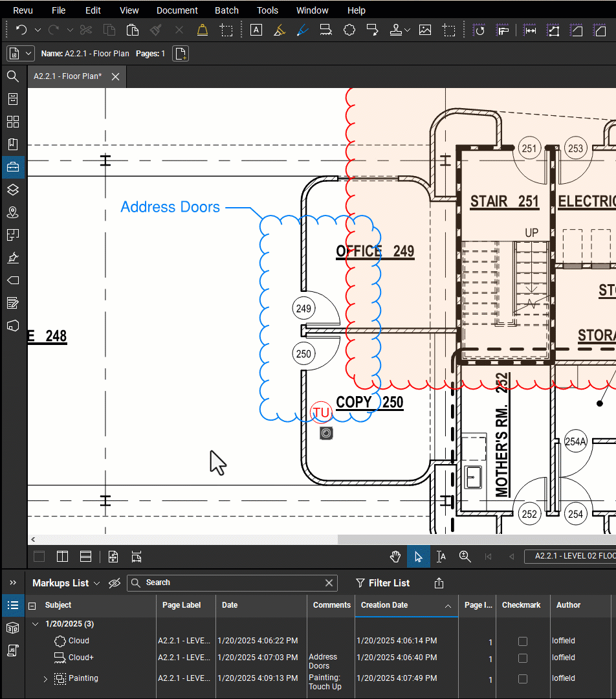Expand the Painting markup group
The image size is (616, 699).
(45, 679)
